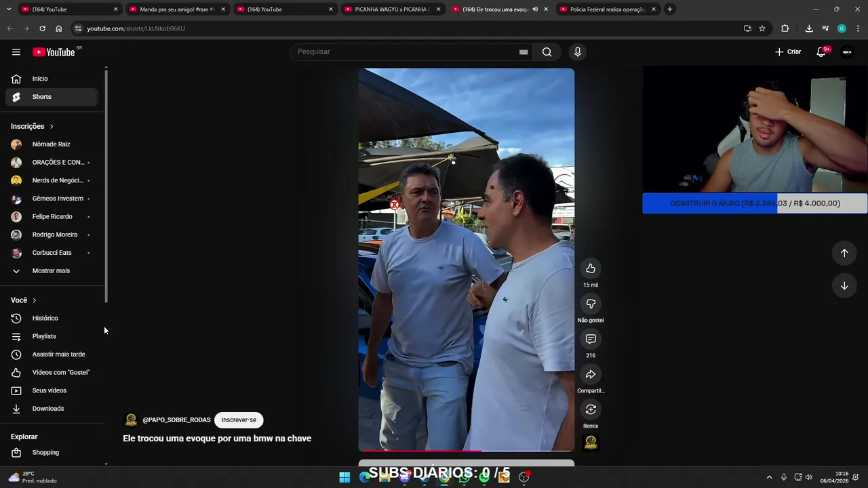
Task: Open the YouTube account avatar menu
Action: coord(847,52)
